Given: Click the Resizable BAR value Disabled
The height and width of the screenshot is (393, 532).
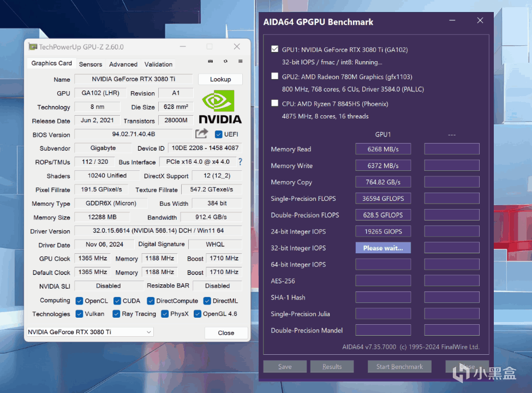Looking at the screenshot, I should pos(217,286).
